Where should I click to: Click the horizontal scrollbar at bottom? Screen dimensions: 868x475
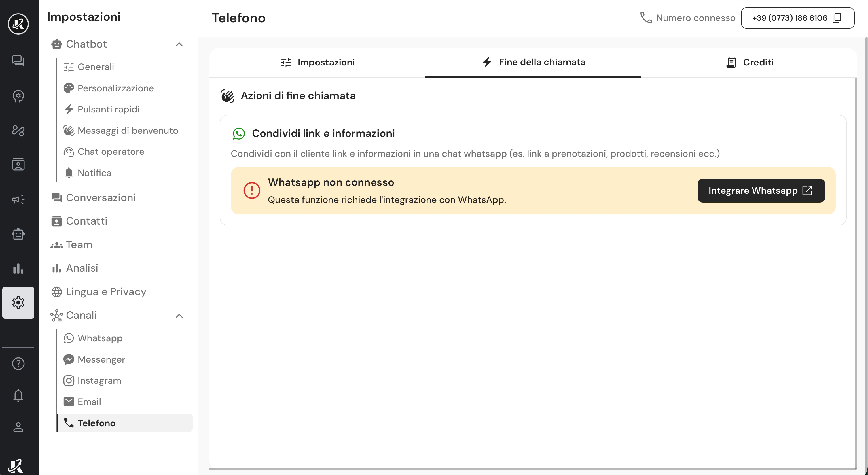[x=532, y=469]
